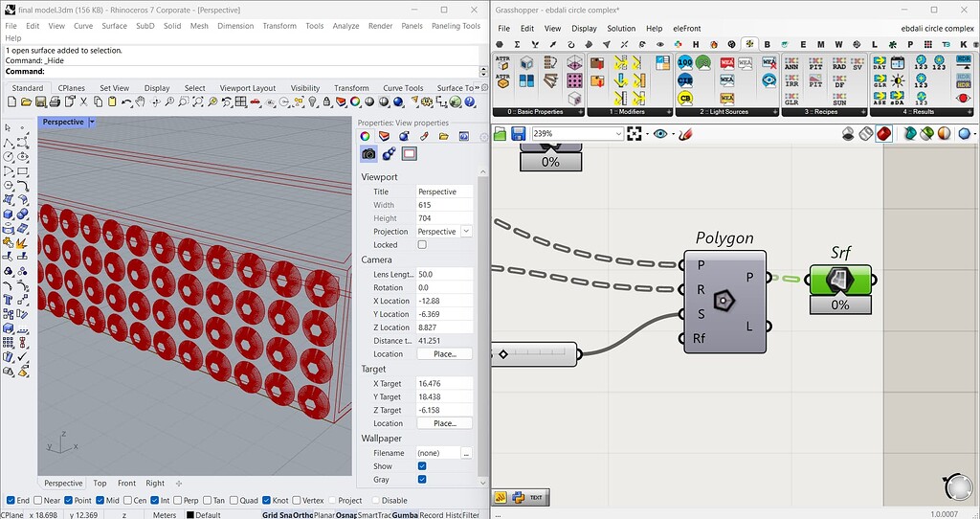Switch to the CPlanes toolbar tab
The width and height of the screenshot is (980, 519).
coord(71,88)
